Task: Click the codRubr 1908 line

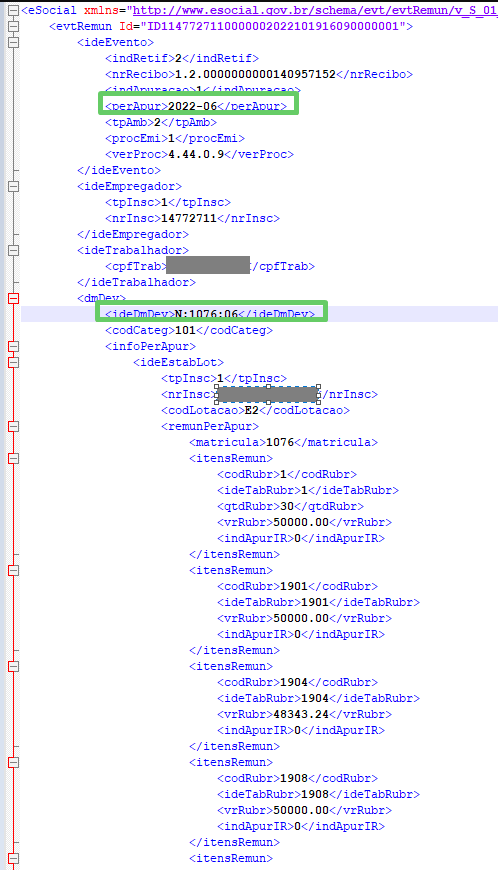Action: pyautogui.click(x=297, y=778)
